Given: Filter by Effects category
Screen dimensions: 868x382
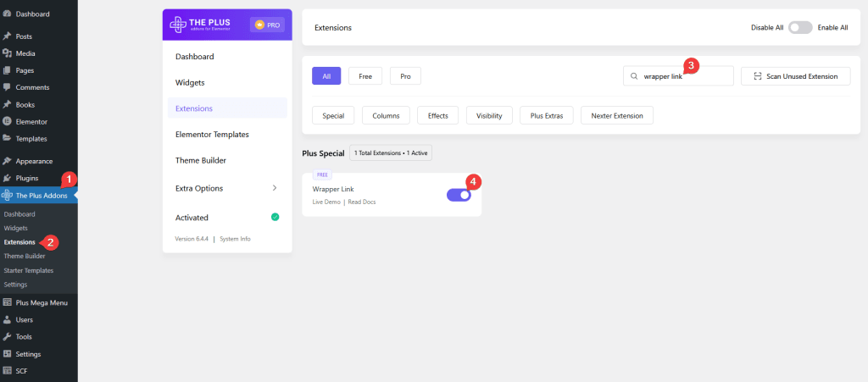Looking at the screenshot, I should (x=438, y=115).
